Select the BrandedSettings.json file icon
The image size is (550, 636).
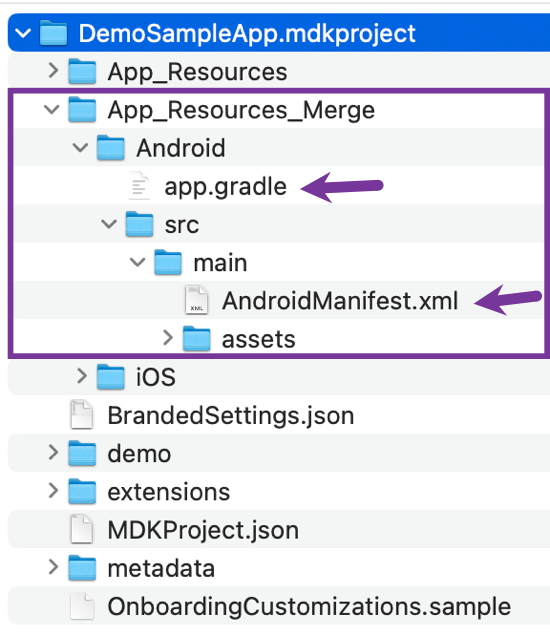point(82,415)
